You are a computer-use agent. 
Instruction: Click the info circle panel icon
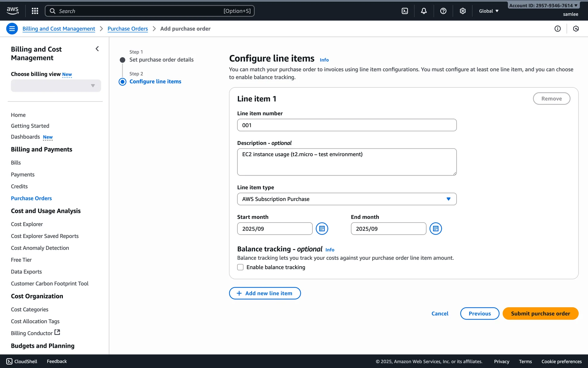[557, 29]
